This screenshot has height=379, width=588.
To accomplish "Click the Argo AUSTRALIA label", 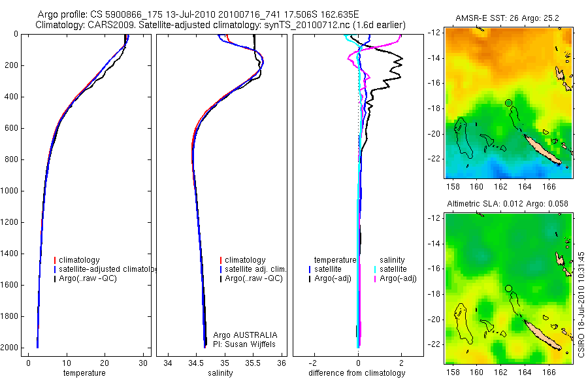I will pos(245,335).
